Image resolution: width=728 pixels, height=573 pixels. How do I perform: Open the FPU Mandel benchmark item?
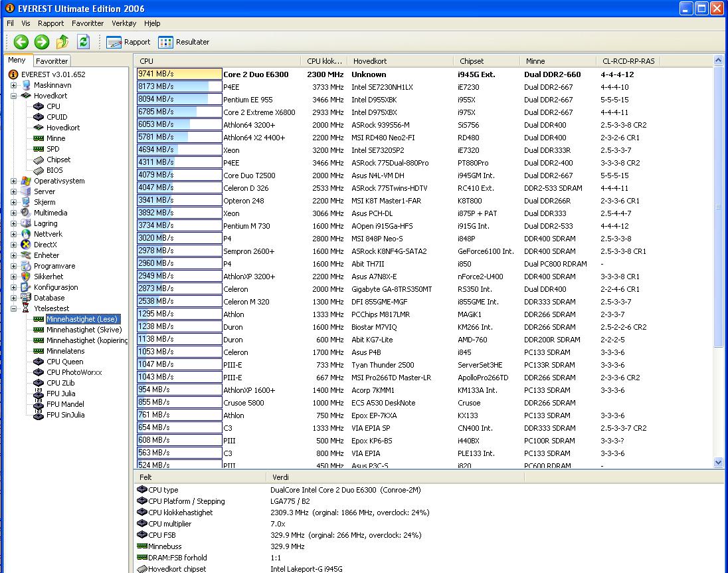click(65, 404)
